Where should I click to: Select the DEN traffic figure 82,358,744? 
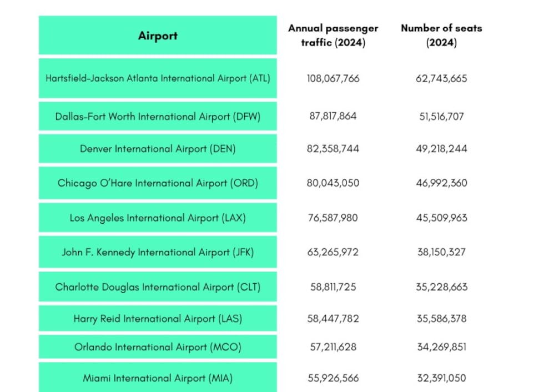(x=333, y=149)
